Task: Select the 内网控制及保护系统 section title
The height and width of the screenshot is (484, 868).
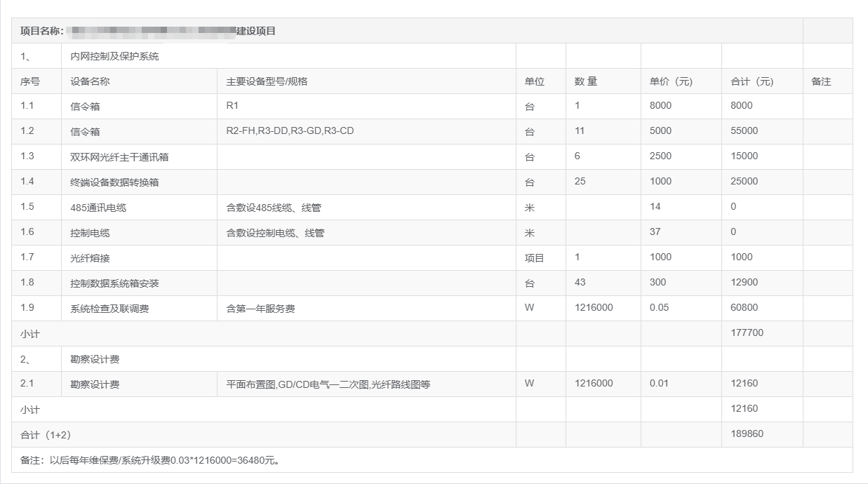Action: pyautogui.click(x=114, y=56)
